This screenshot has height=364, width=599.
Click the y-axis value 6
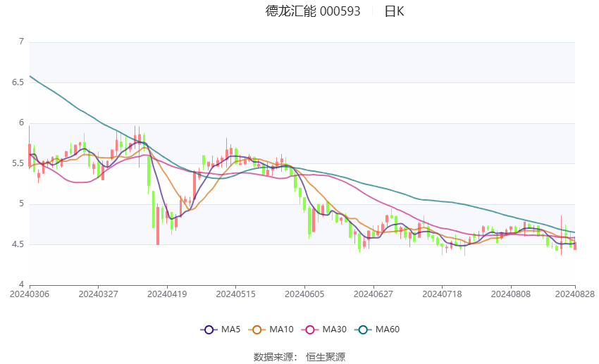(21, 123)
